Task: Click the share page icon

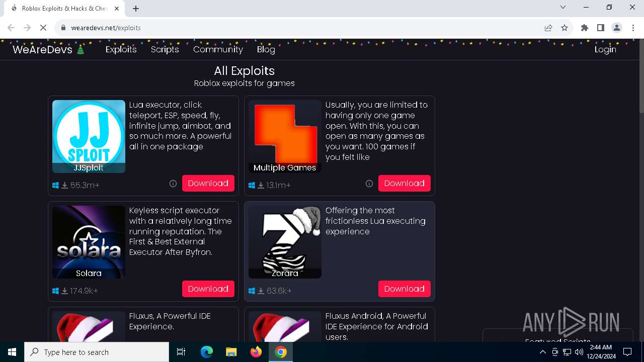Action: click(548, 28)
